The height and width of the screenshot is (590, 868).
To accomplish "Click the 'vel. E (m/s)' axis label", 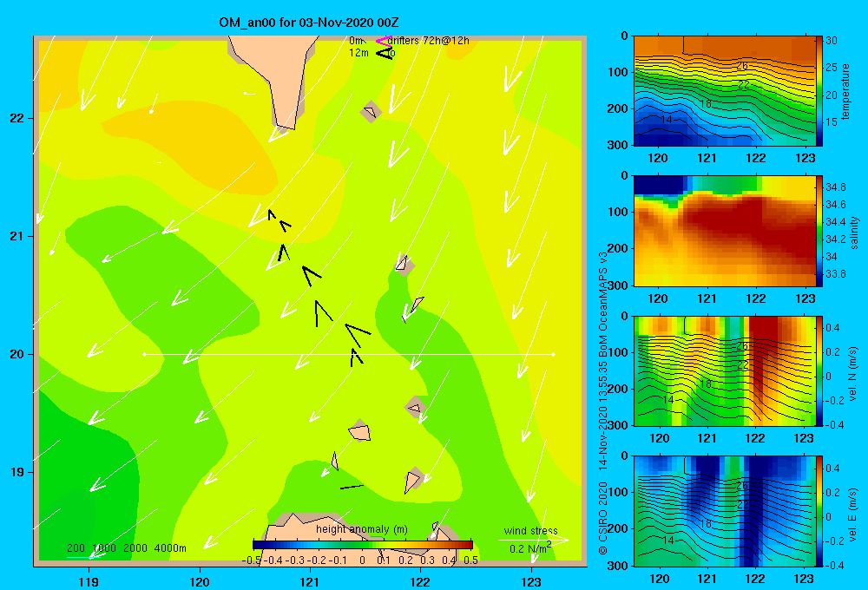I will coord(853,514).
